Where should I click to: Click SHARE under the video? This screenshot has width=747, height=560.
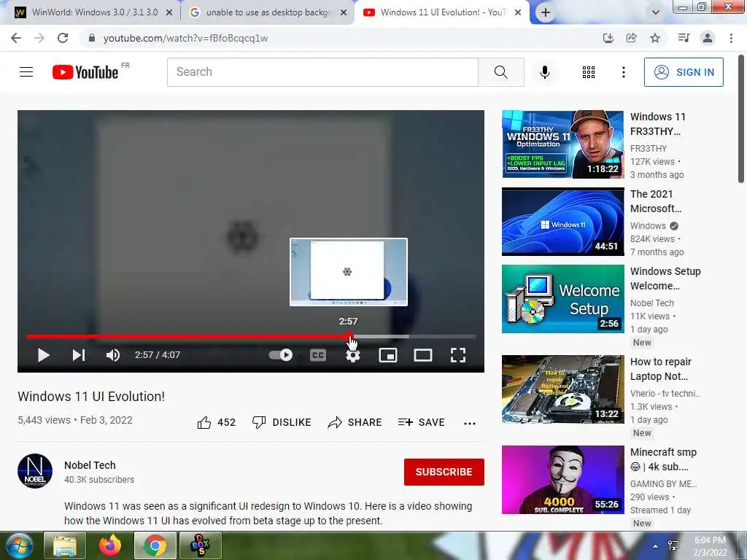coord(355,422)
